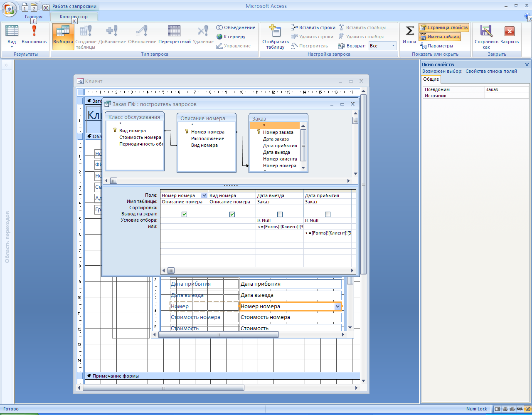Screen dimensions: 532x415
Task: Click the <=[Forms]![Клиент] criteria cell
Action: [279, 227]
